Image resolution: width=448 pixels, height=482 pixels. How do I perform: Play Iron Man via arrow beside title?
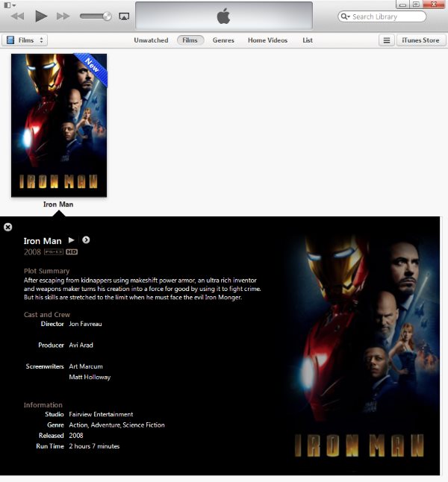pos(72,240)
